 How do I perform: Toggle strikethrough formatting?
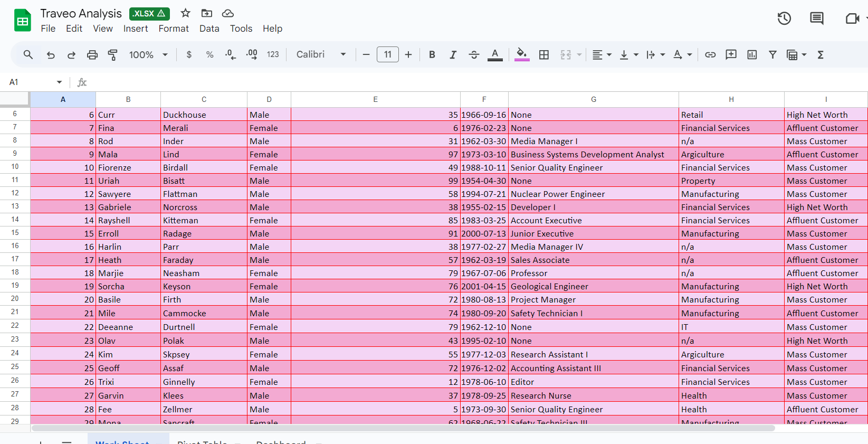pos(474,54)
